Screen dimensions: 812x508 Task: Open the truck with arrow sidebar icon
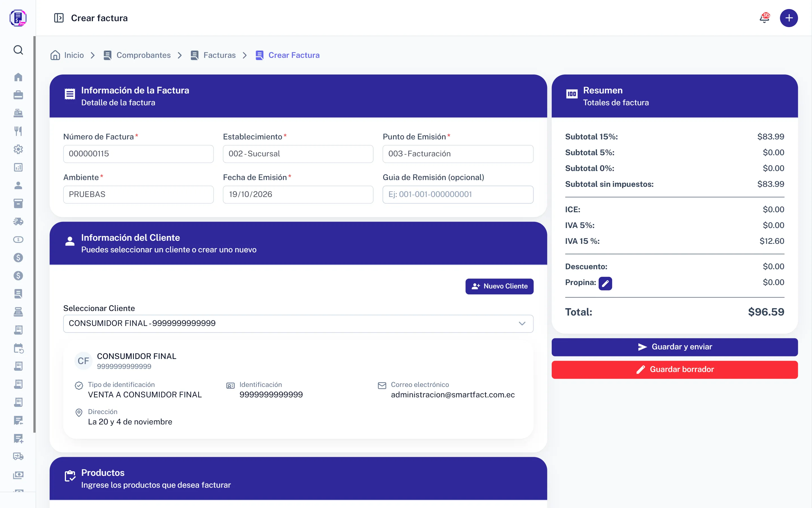(x=18, y=456)
